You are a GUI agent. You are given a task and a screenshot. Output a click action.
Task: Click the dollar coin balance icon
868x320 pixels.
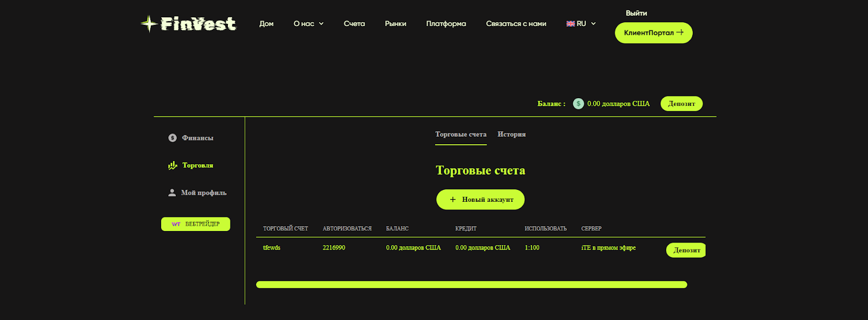(578, 104)
